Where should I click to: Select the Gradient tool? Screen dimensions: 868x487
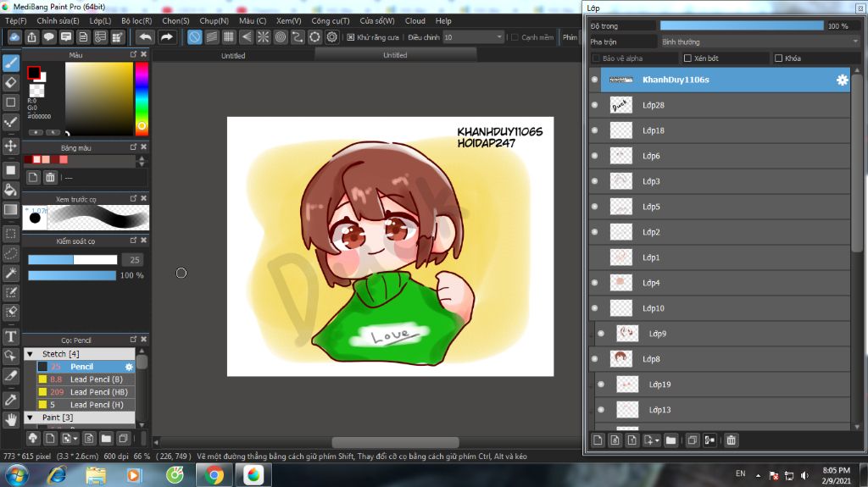[10, 210]
